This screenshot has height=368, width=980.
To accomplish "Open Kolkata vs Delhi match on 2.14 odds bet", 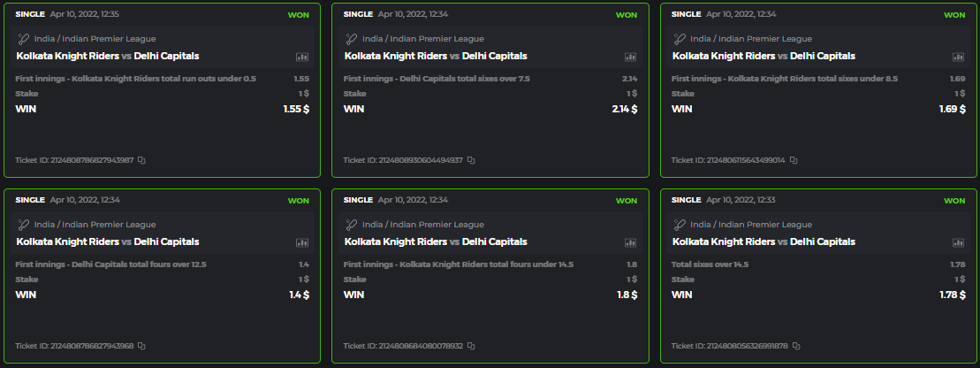I will (435, 56).
